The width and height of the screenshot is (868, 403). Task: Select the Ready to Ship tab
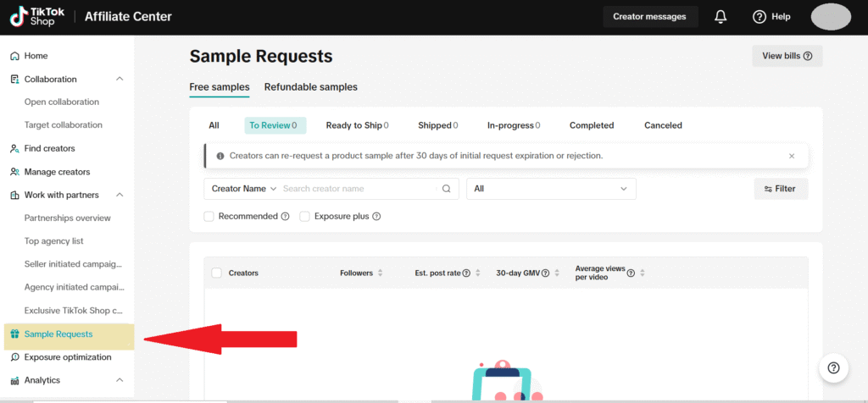click(356, 125)
